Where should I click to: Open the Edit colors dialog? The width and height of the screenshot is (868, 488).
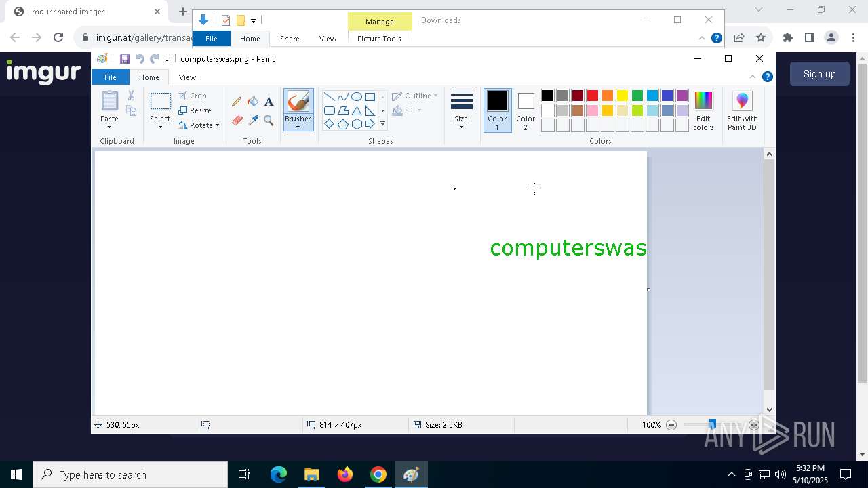click(703, 111)
